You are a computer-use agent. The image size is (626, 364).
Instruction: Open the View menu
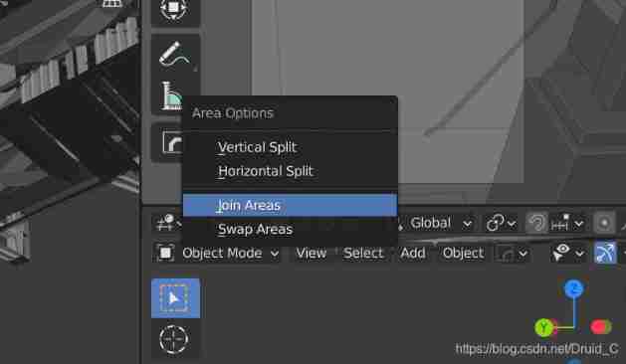tap(311, 253)
